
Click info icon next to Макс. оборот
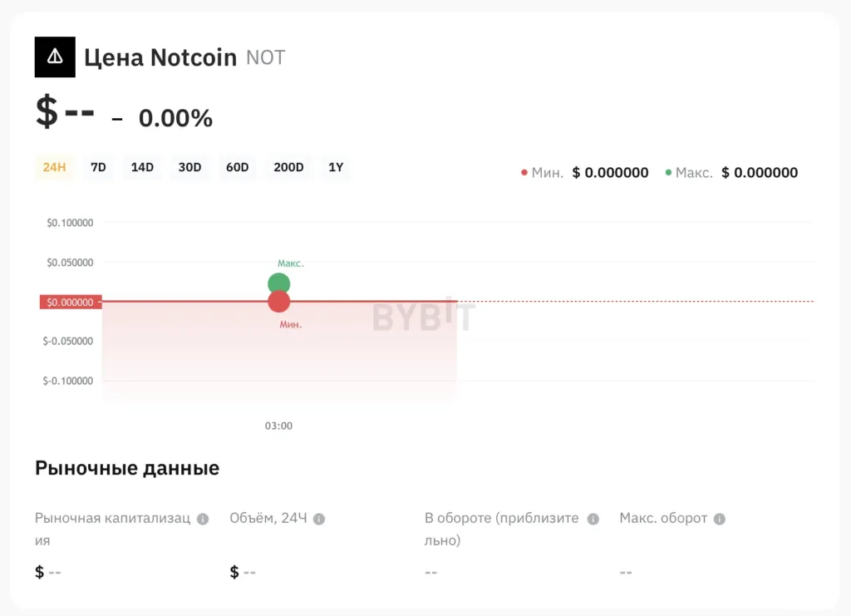(720, 519)
